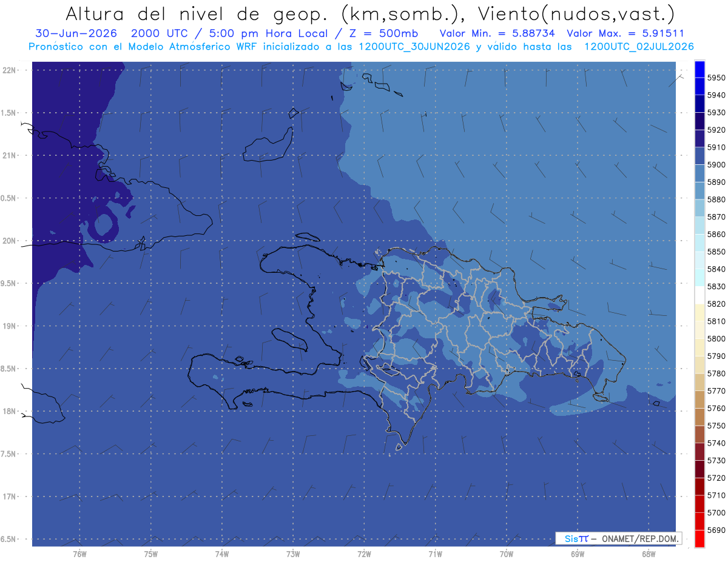
Task: Click the '5880' color bar label
Action: pyautogui.click(x=716, y=199)
